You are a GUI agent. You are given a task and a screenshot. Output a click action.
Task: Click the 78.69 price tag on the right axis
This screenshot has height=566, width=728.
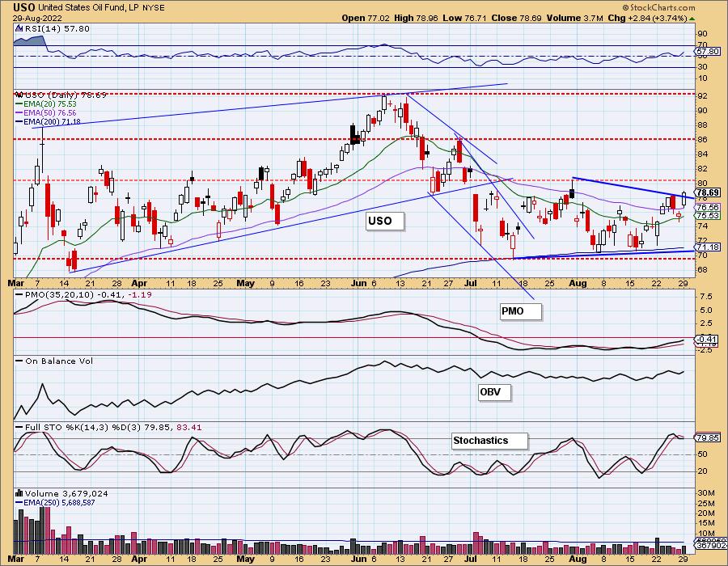pos(708,192)
